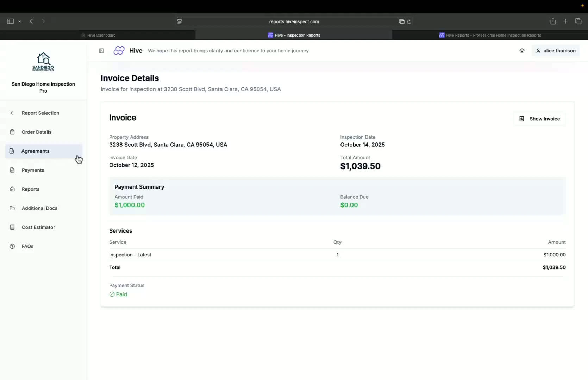
Task: Click the Paid status check icon
Action: (x=112, y=294)
